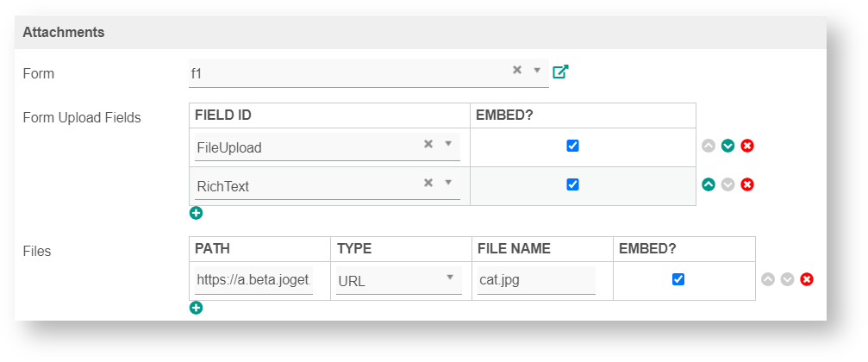Delete the FileUpload field row
This screenshot has height=362, width=868.
(x=747, y=146)
